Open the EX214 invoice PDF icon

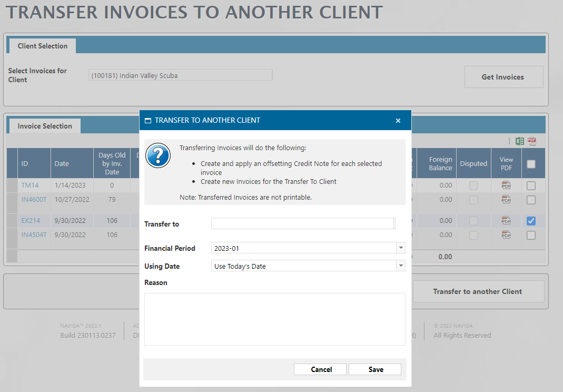click(x=506, y=221)
